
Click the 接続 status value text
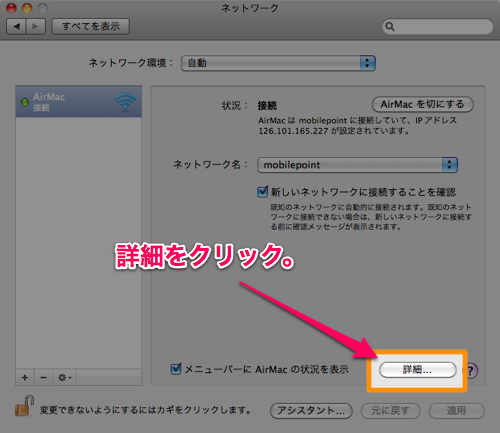click(267, 106)
